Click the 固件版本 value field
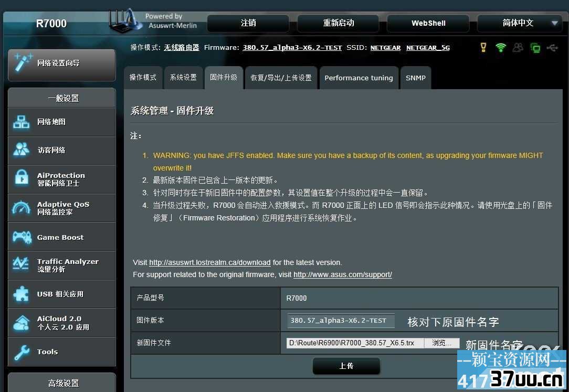The height and width of the screenshot is (392, 569). [341, 321]
